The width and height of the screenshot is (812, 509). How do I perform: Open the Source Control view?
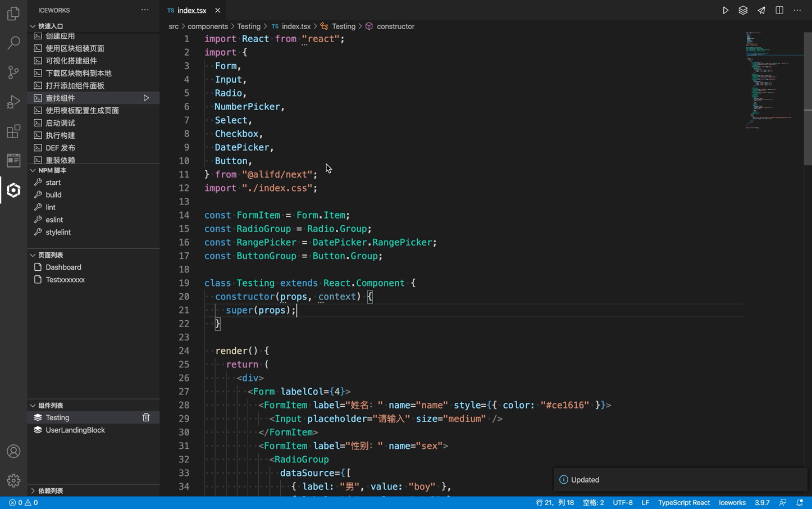click(x=13, y=72)
